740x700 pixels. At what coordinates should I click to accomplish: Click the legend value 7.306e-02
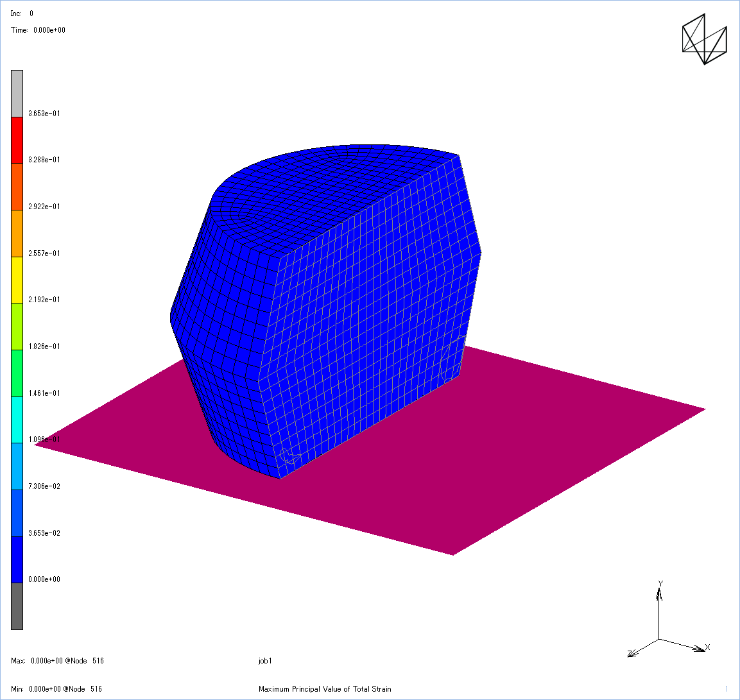click(44, 486)
